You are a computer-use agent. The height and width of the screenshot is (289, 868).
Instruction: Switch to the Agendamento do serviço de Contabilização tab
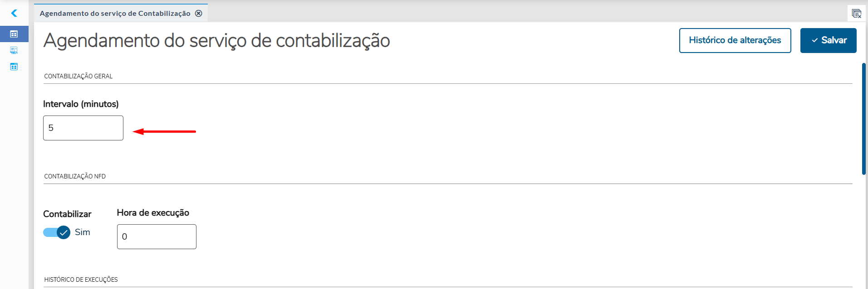tap(115, 14)
